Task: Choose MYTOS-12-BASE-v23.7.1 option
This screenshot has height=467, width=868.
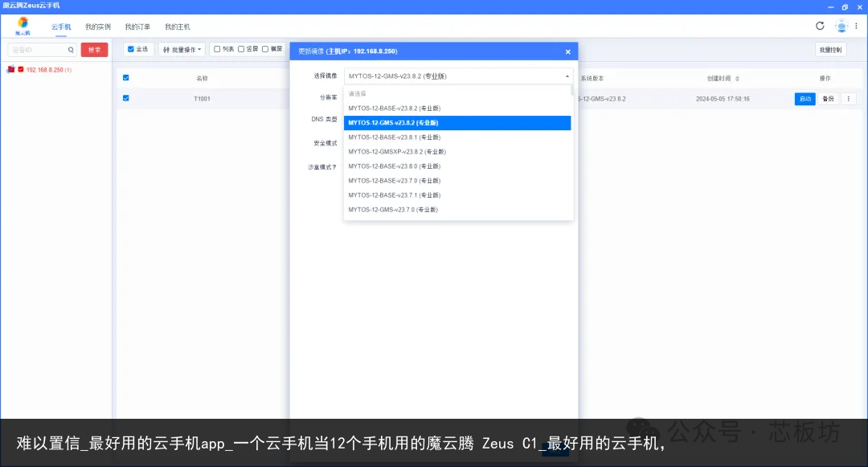Action: click(x=457, y=195)
